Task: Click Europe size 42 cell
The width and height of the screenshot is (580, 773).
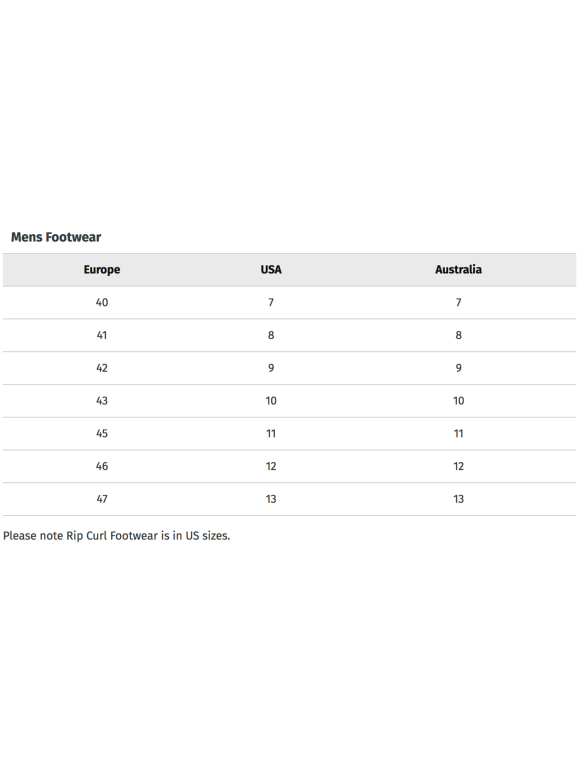Action: tap(102, 368)
